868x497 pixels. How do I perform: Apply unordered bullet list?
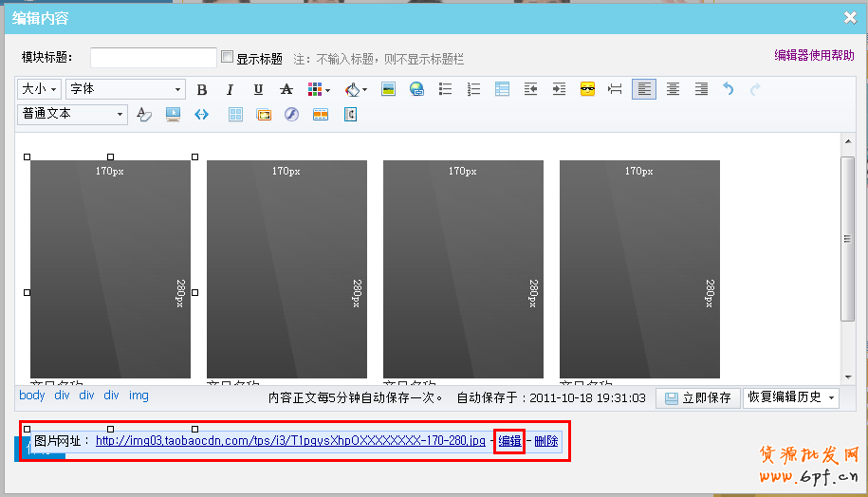[445, 89]
